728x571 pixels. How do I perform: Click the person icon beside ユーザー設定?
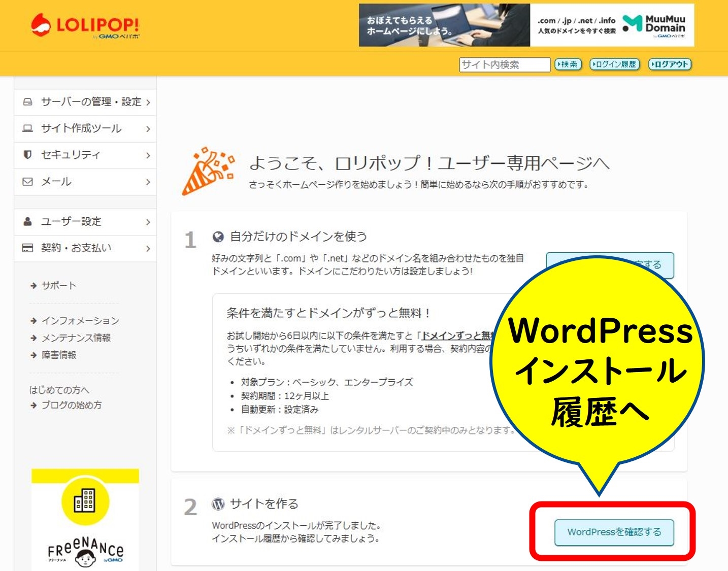click(x=27, y=221)
